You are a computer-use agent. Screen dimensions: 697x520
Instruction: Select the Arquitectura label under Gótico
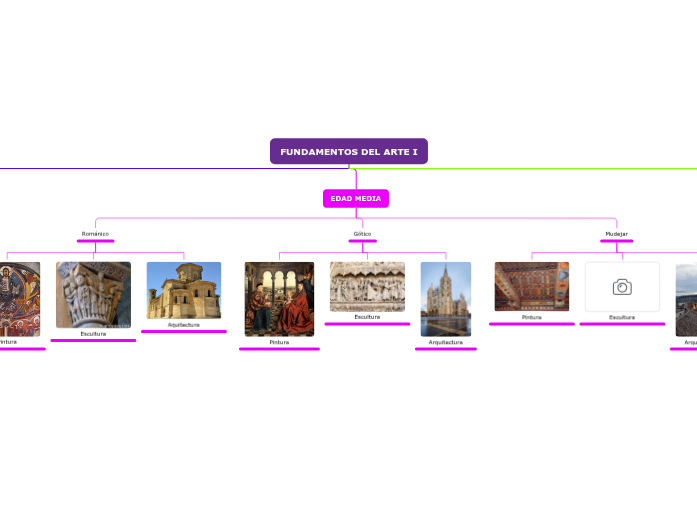tap(446, 342)
